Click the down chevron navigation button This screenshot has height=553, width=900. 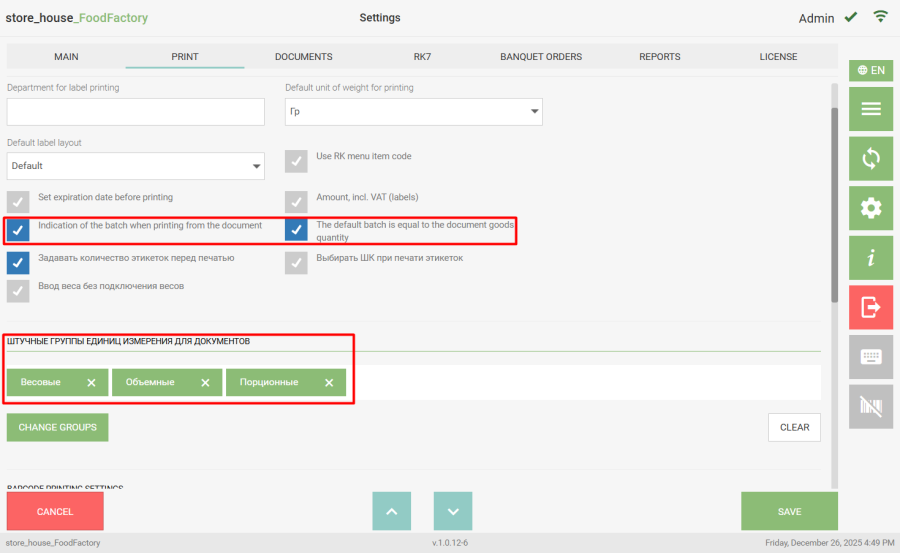(x=453, y=511)
